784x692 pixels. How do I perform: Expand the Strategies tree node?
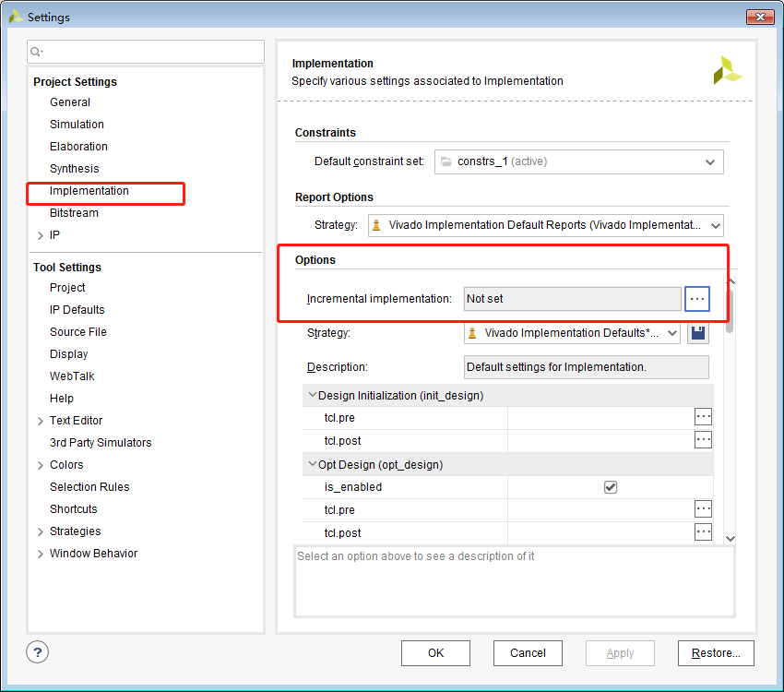click(41, 532)
